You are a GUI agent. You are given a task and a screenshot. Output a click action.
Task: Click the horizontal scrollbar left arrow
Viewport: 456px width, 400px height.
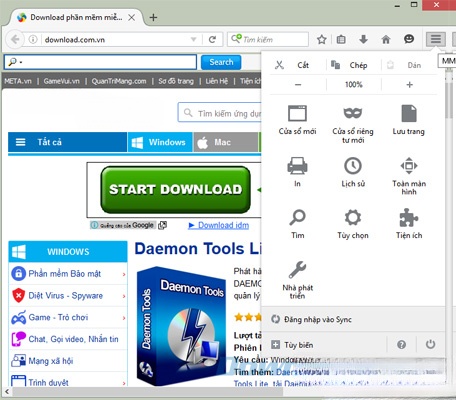(x=7, y=392)
